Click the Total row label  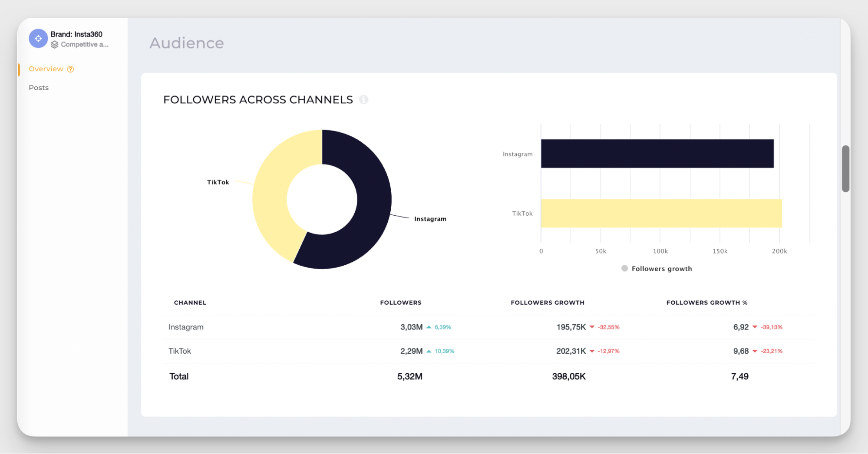179,377
